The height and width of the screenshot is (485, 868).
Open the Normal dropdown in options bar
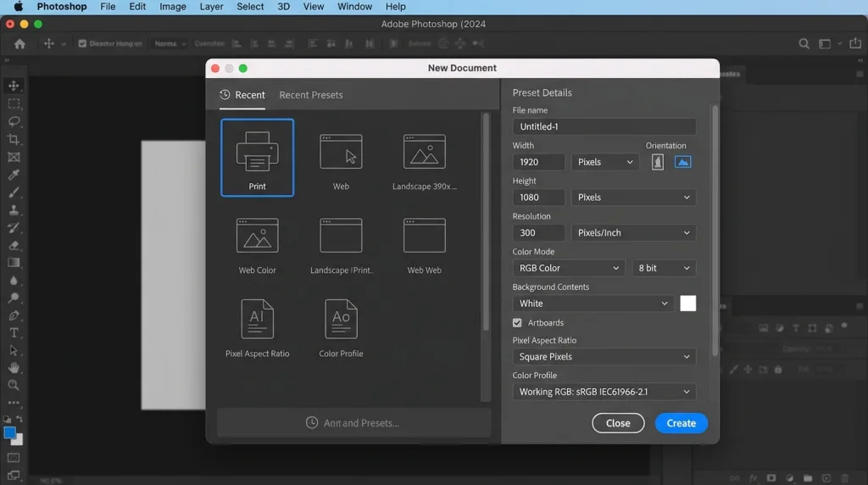point(170,44)
